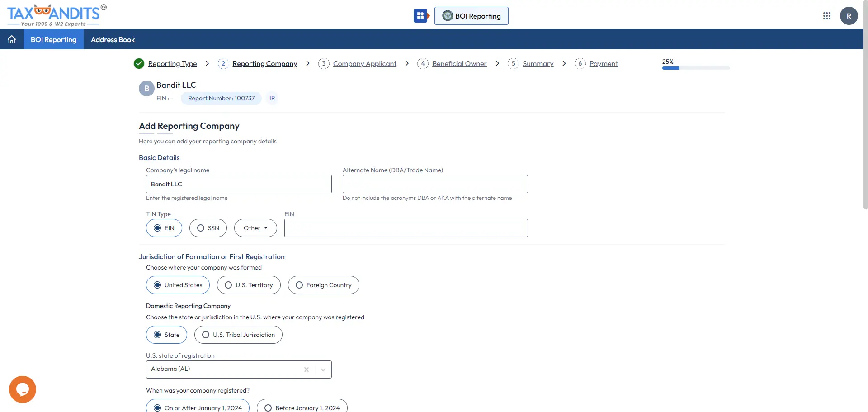Open the BOI Reporting navigation tab
The width and height of the screenshot is (868, 412).
pyautogui.click(x=53, y=39)
